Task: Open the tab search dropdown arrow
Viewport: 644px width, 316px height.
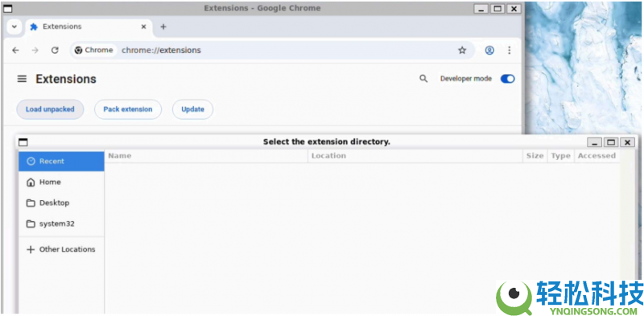Action: (14, 27)
